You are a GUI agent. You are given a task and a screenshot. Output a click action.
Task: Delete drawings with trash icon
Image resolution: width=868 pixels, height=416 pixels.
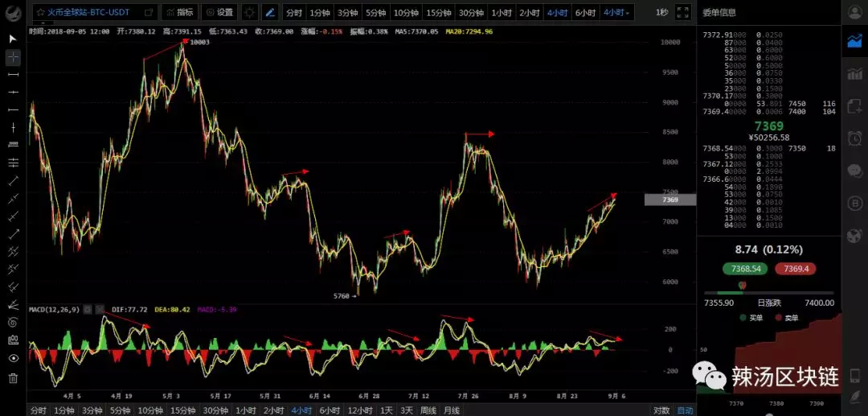click(x=14, y=378)
